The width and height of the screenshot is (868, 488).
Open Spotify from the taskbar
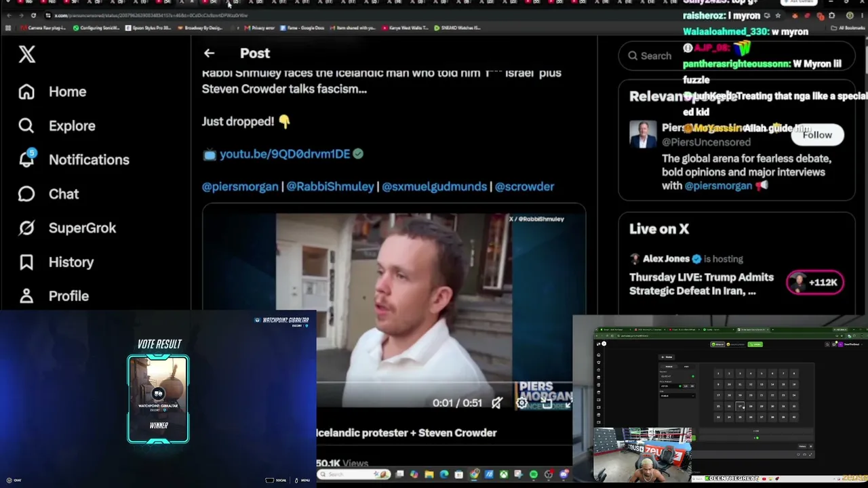coord(534,474)
